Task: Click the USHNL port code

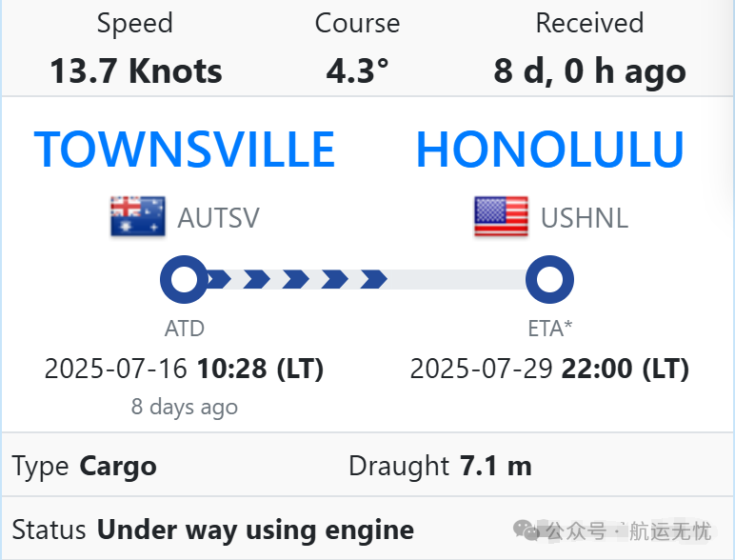Action: pos(584,218)
